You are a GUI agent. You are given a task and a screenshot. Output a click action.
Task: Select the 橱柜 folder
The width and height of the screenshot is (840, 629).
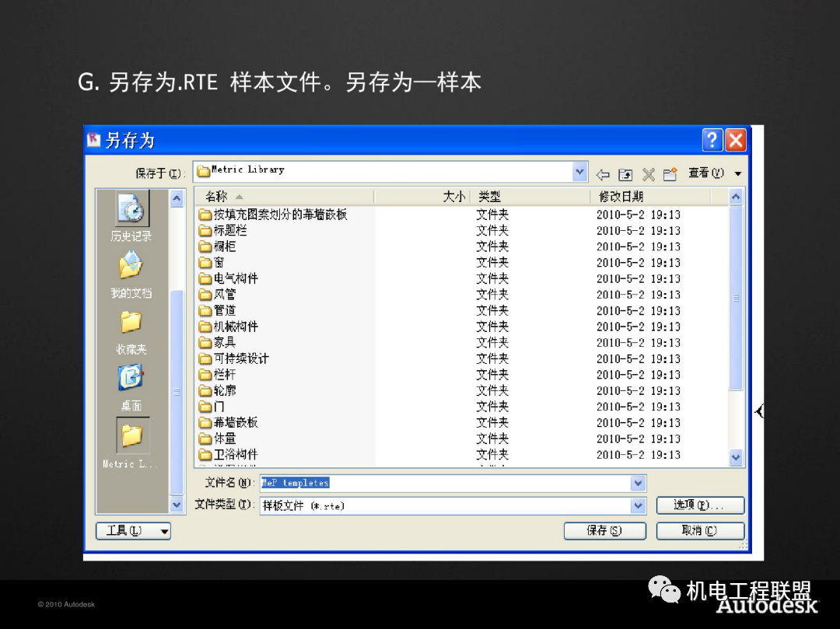[x=217, y=246]
